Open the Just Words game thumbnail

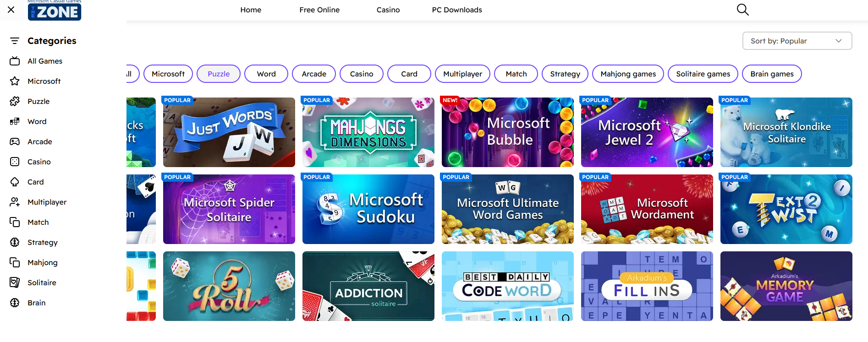click(229, 132)
